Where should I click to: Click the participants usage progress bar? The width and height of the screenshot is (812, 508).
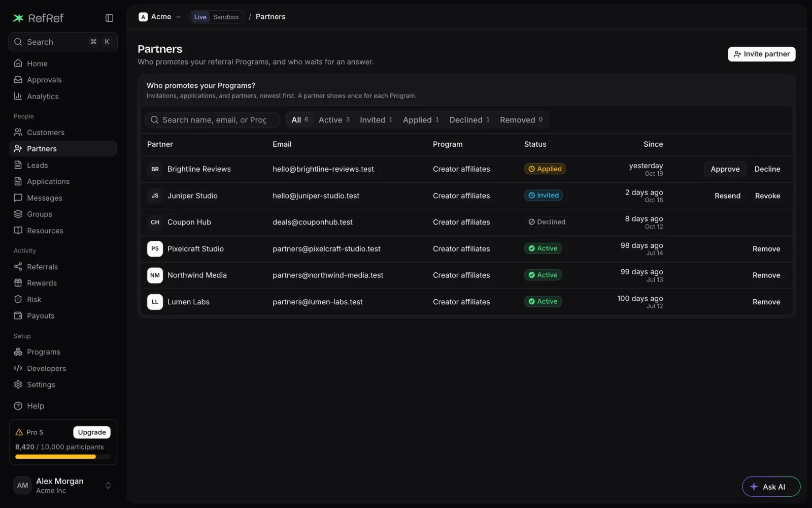63,457
